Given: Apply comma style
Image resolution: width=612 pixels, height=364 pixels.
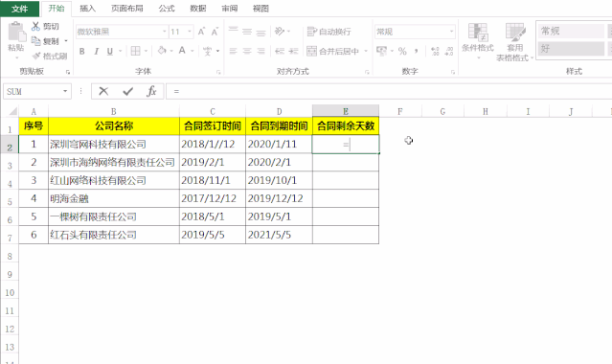Looking at the screenshot, I should (417, 51).
